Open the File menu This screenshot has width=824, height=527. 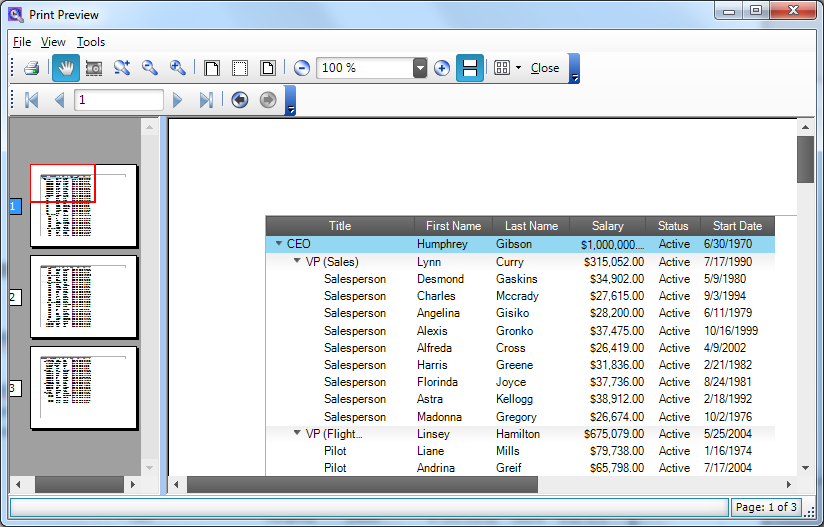[22, 42]
